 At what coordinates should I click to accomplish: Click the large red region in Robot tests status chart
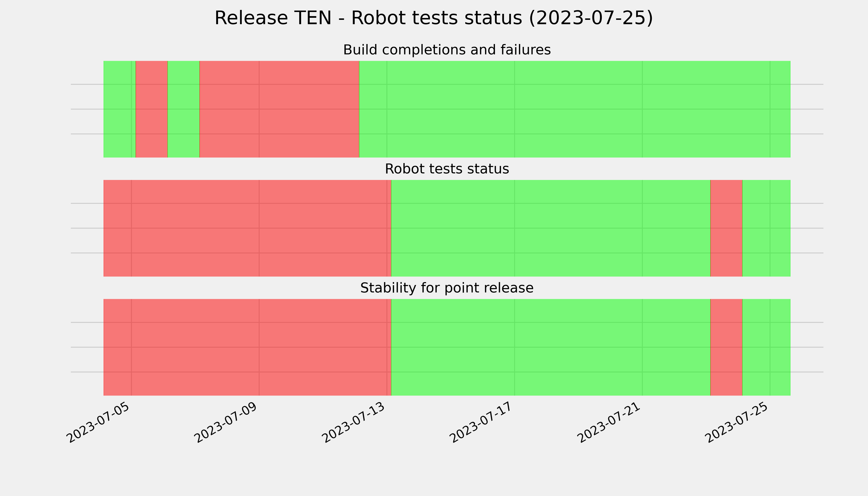tap(247, 228)
